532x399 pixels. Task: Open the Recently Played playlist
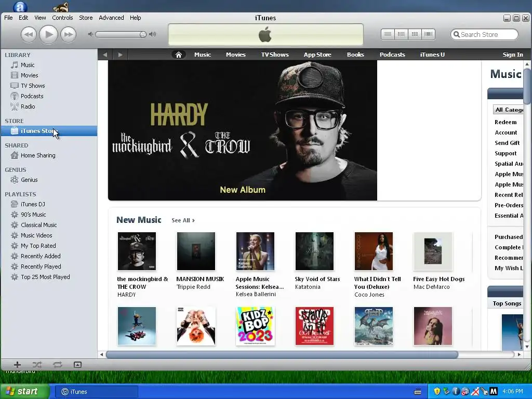tap(49, 267)
